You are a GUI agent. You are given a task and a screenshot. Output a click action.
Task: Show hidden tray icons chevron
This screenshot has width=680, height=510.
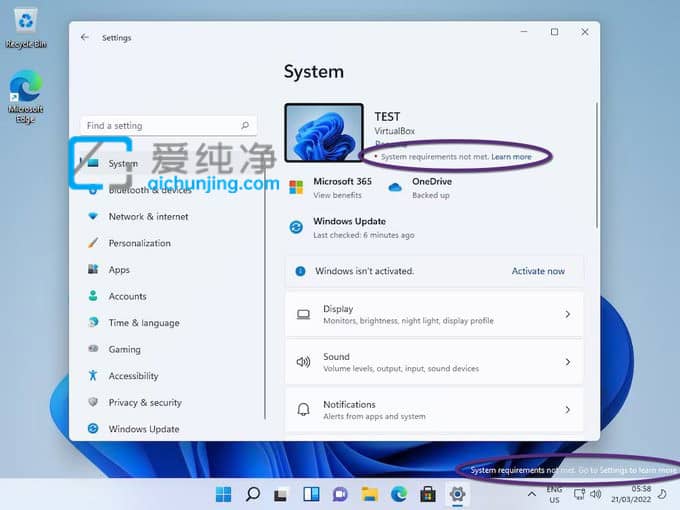(532, 494)
